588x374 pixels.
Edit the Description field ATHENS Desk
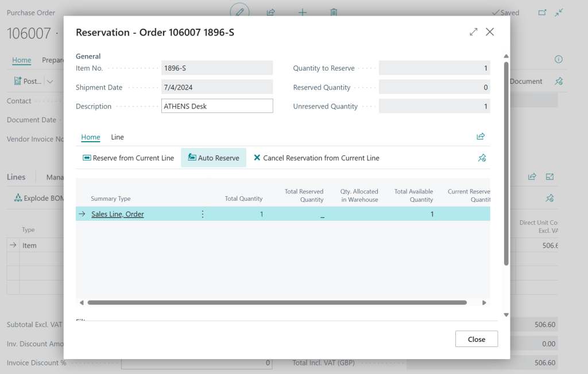click(217, 106)
